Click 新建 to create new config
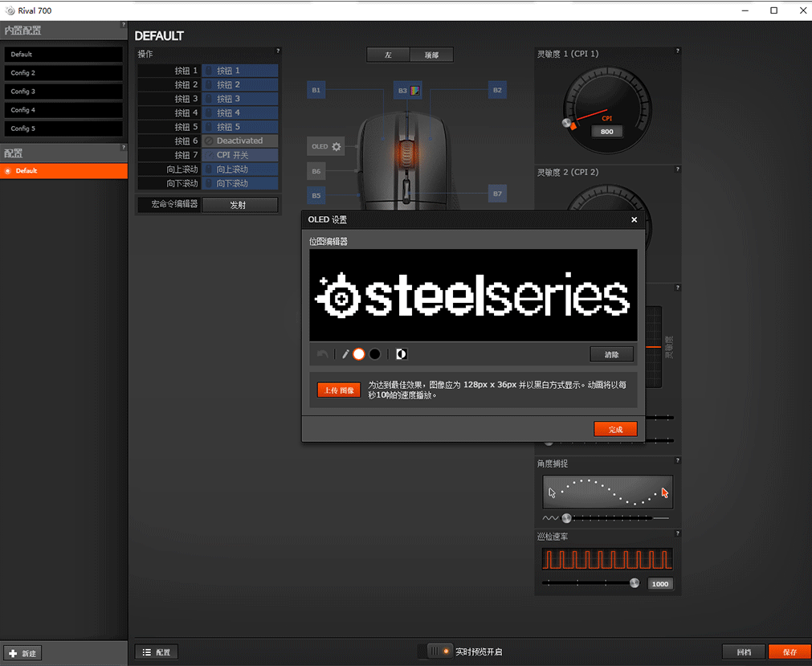812x666 pixels. (22, 653)
